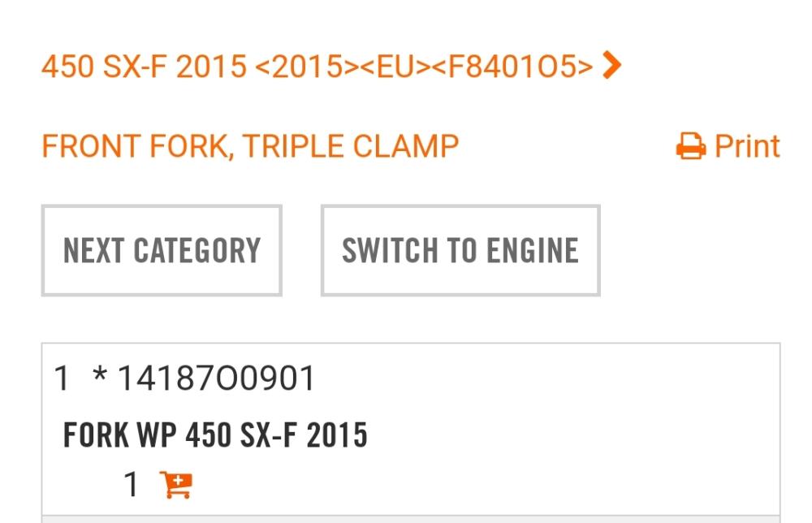The image size is (812, 523).
Task: Click the printer icon
Action: click(x=690, y=147)
